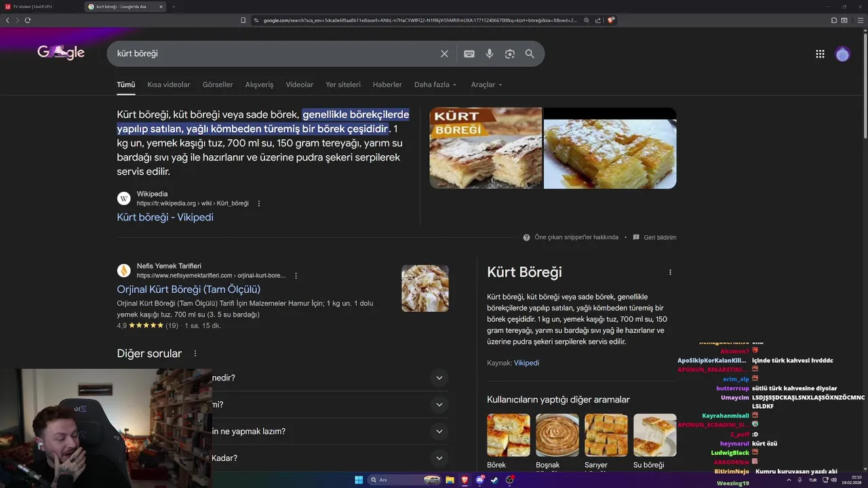The width and height of the screenshot is (868, 488).
Task: Open OBS Studio from the taskbar
Action: (x=510, y=480)
